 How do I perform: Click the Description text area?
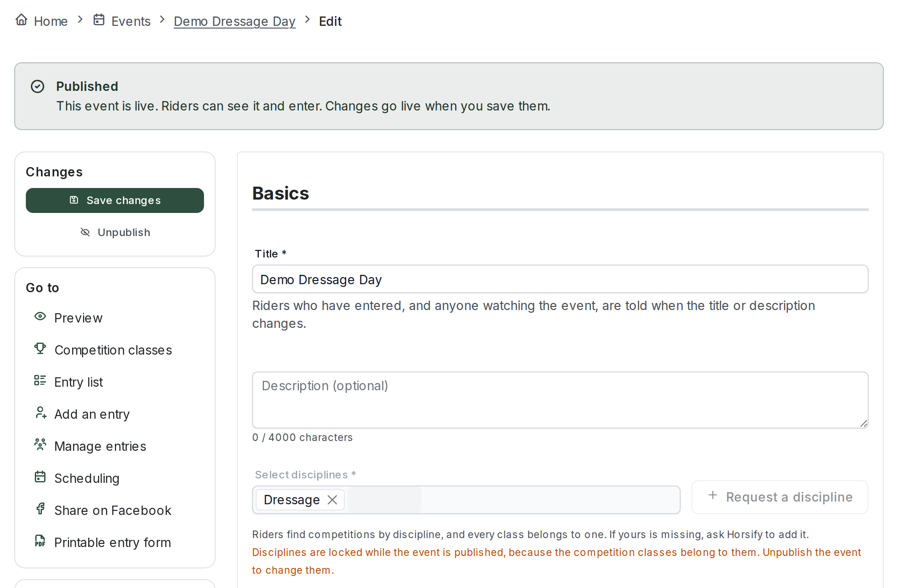[560, 400]
